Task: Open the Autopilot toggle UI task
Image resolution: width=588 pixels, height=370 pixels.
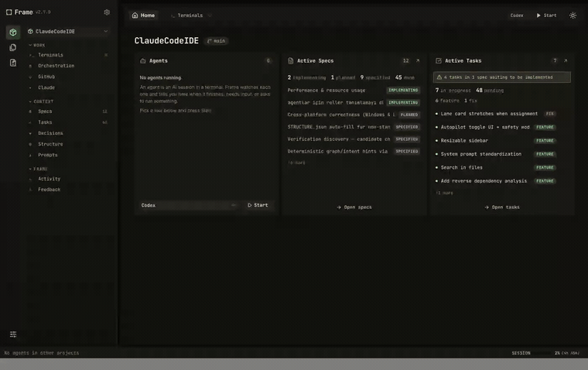Action: pos(496,127)
